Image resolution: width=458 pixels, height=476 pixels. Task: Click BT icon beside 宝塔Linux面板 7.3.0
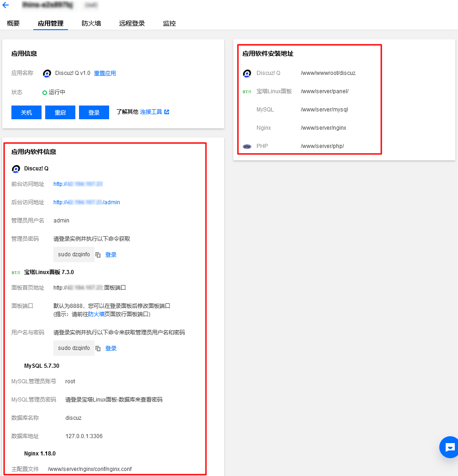[16, 273]
